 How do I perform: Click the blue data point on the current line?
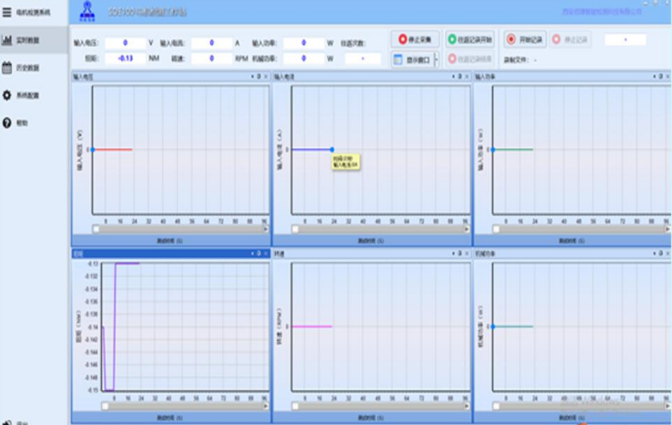point(332,150)
